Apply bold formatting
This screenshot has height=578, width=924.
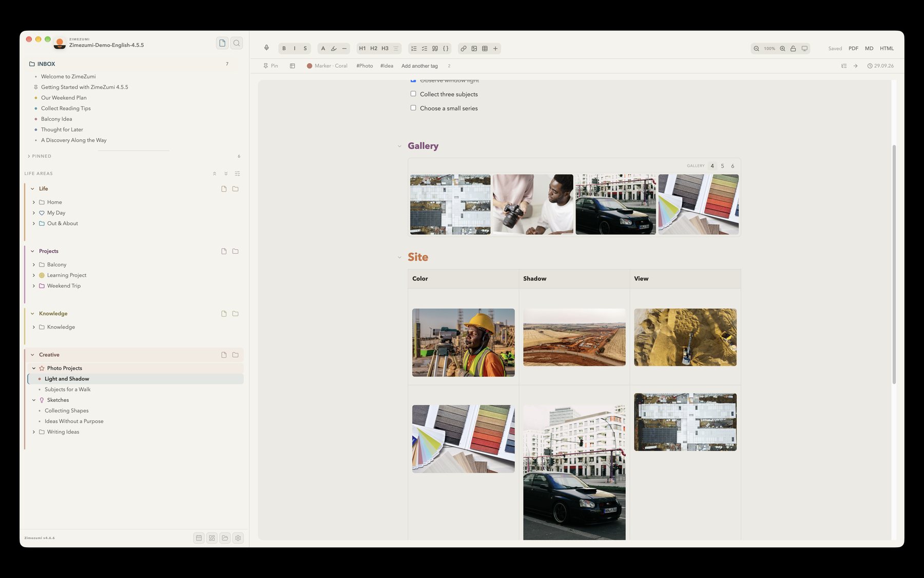click(x=284, y=48)
